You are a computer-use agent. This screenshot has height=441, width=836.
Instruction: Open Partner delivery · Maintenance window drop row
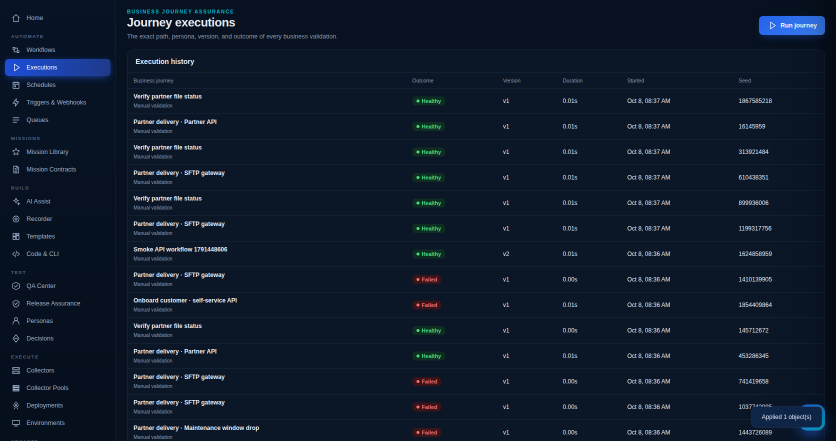pos(476,431)
